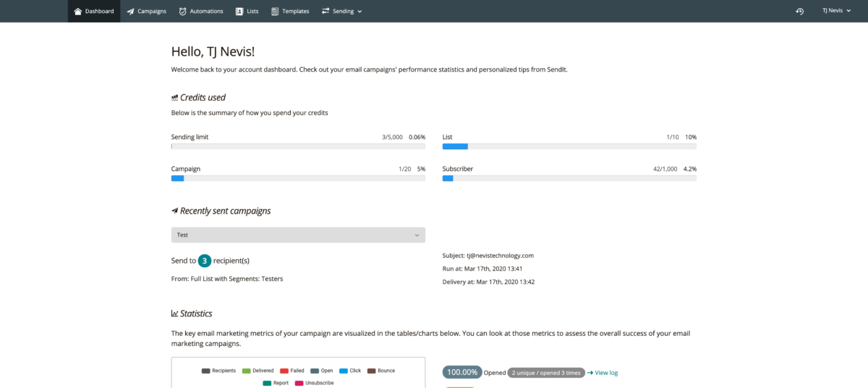The height and width of the screenshot is (388, 868).
Task: Click the 2 unique opened badge
Action: (x=546, y=373)
